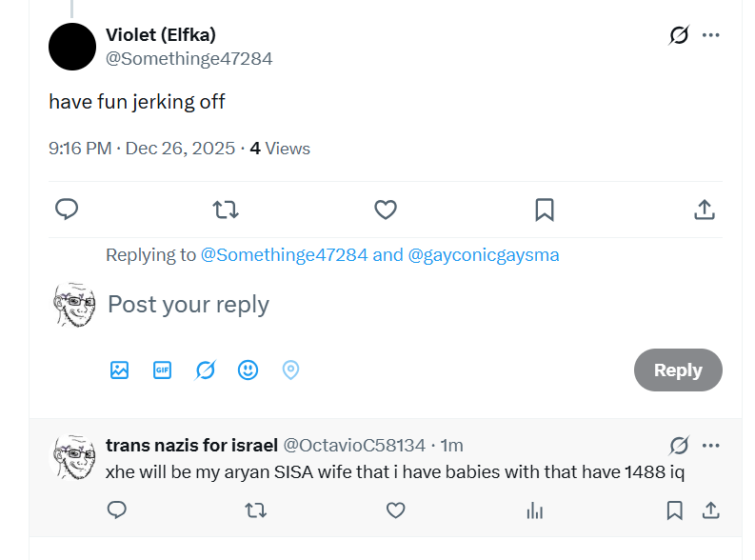
Task: Open Grok icon on Violet's post
Action: (x=679, y=35)
